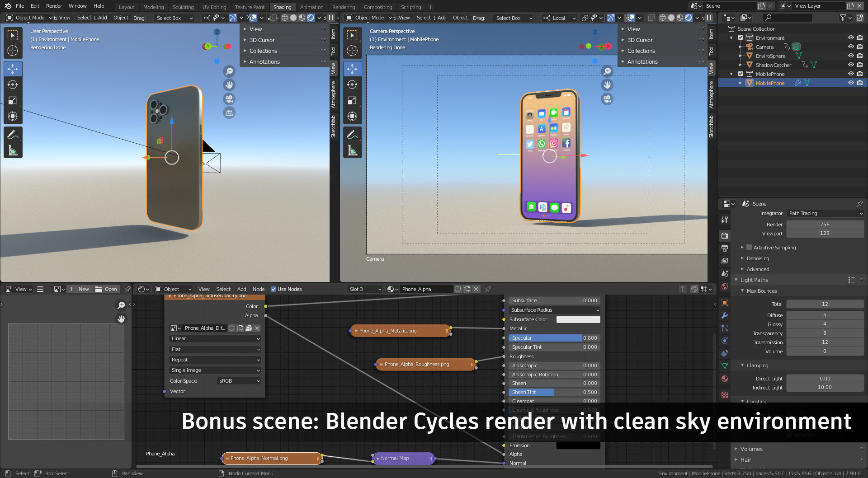Click New image button

pyautogui.click(x=80, y=289)
